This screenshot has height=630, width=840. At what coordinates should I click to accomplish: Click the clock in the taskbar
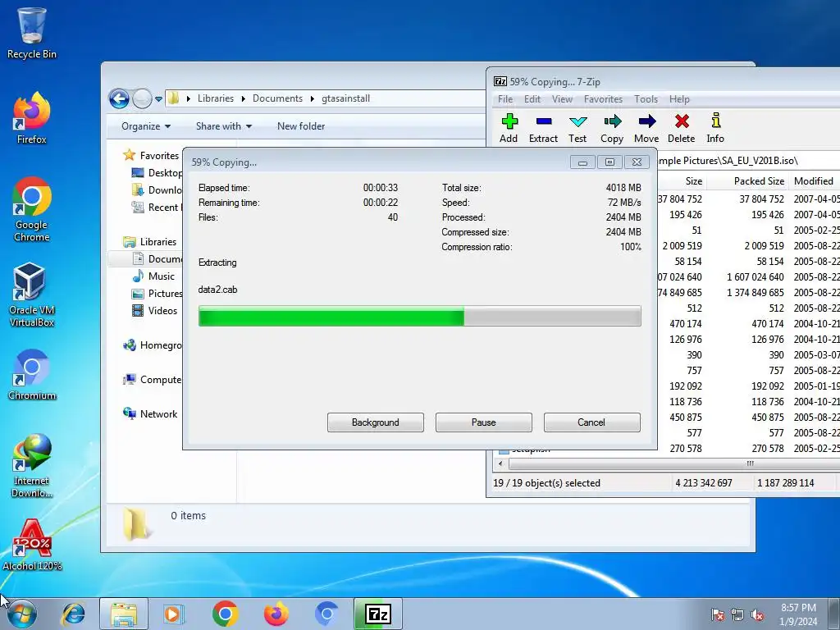click(798, 614)
